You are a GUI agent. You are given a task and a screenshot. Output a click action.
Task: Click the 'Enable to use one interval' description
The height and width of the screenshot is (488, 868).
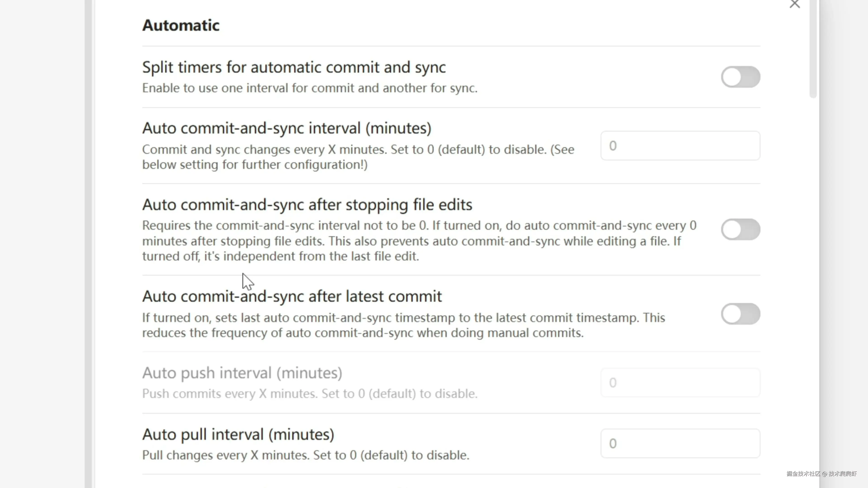coord(310,88)
